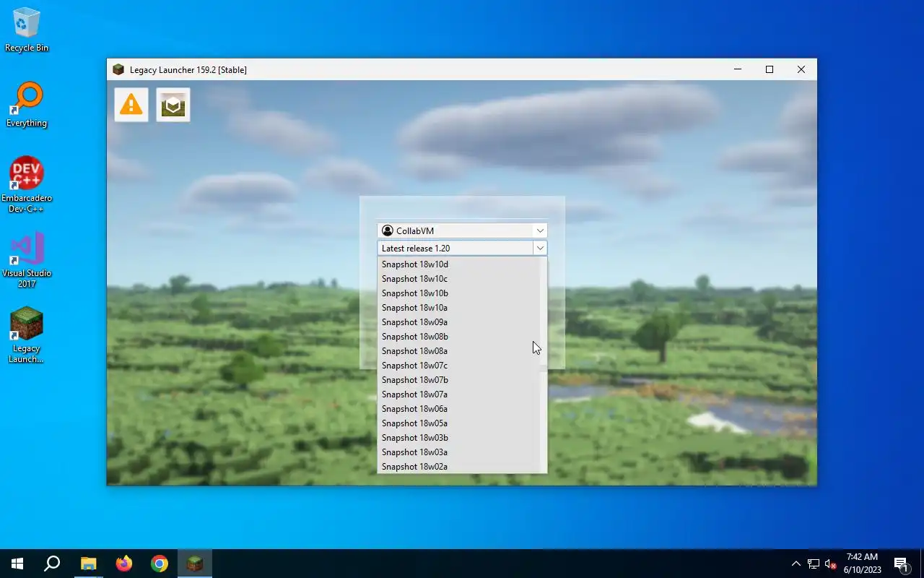This screenshot has width=924, height=578.
Task: Click the muted volume tray icon
Action: click(830, 564)
